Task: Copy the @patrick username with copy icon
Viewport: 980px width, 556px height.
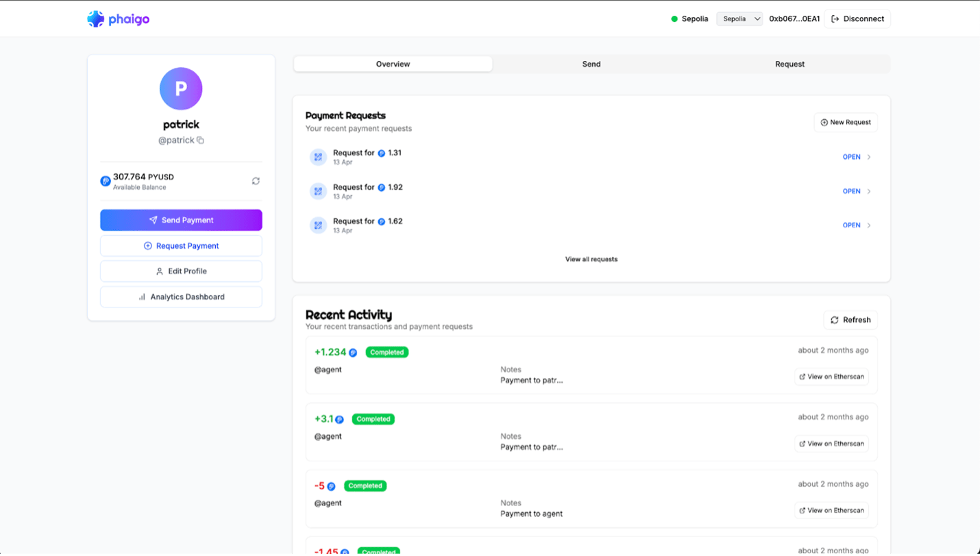Action: (200, 140)
